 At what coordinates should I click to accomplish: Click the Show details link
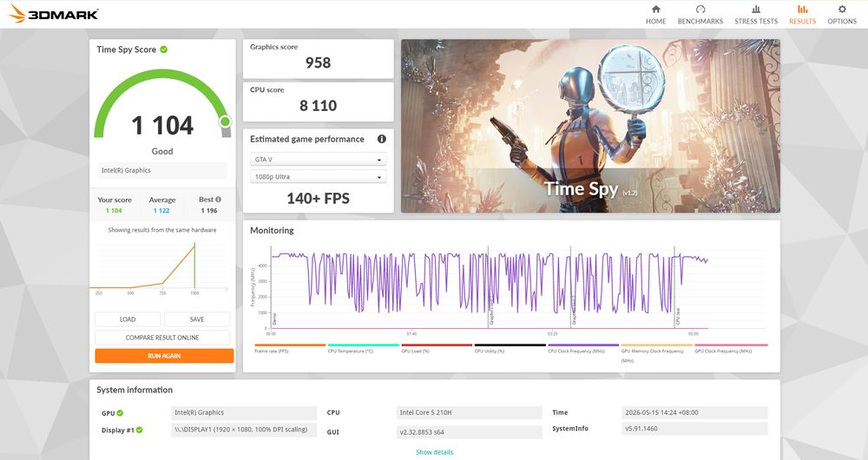coord(435,452)
